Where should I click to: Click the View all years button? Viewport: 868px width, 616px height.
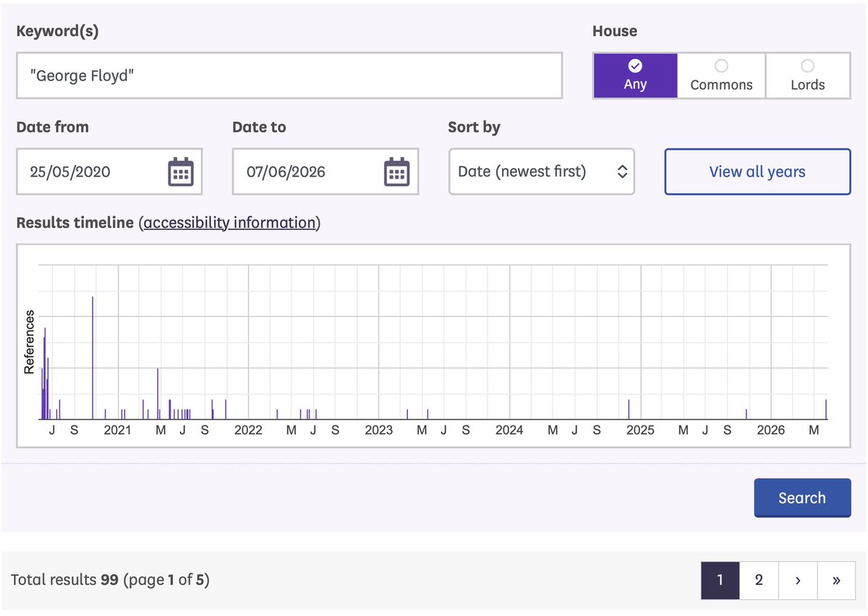757,172
